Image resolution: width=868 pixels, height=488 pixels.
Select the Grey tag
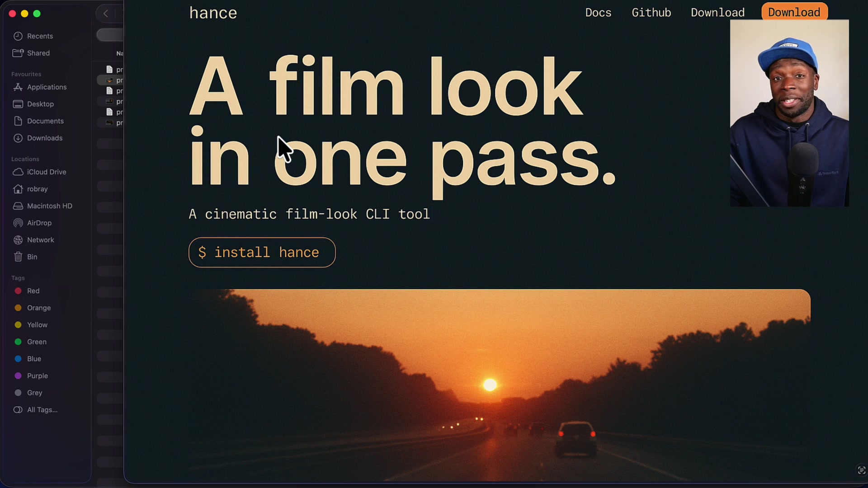tap(34, 393)
